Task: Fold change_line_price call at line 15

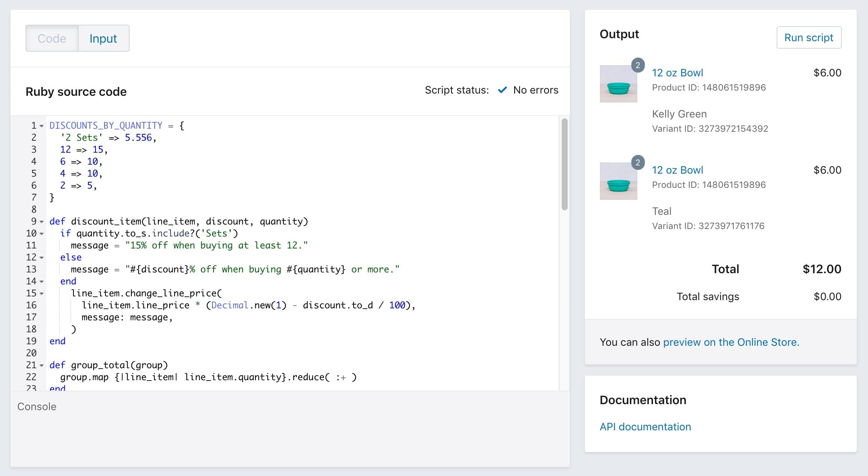Action: pos(42,293)
